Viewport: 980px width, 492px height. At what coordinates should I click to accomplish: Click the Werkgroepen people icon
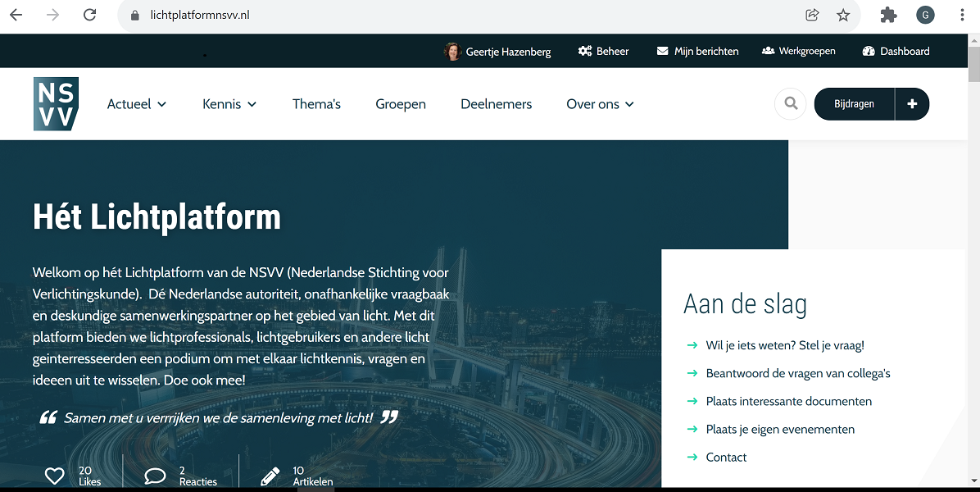[768, 51]
